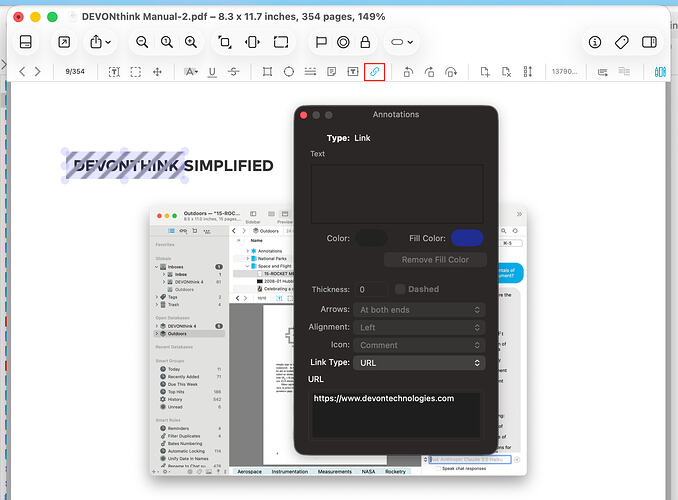Select the oval annotation tool
The height and width of the screenshot is (500, 678).
[289, 72]
